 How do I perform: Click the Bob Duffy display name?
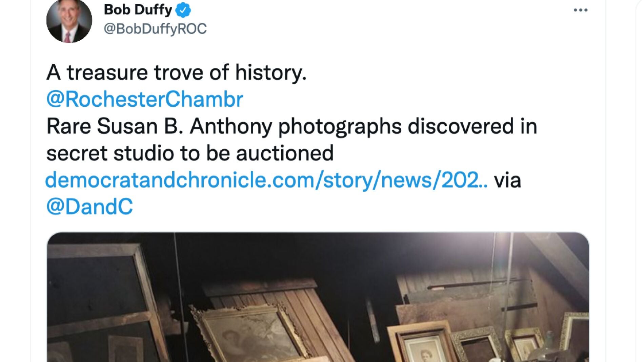pos(138,9)
